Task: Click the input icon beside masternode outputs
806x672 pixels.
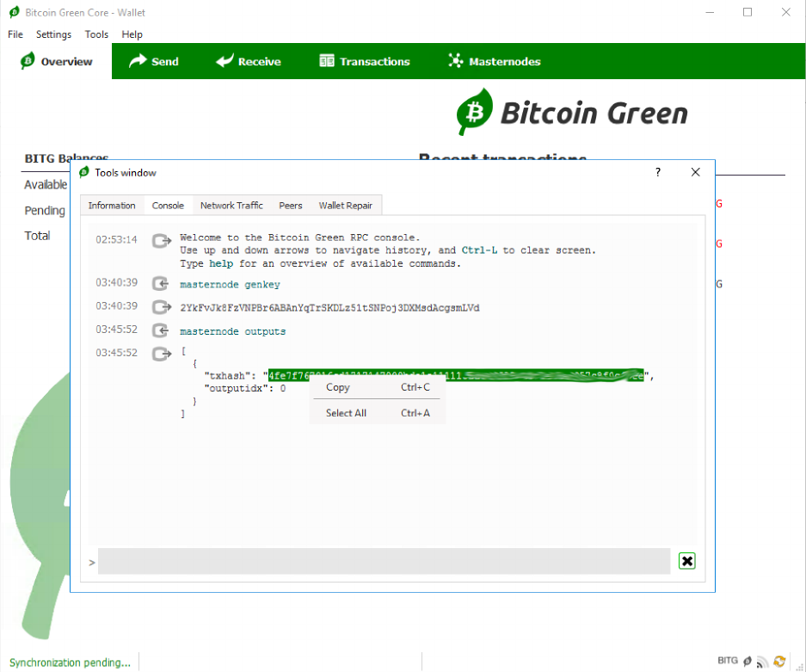Action: [x=161, y=330]
